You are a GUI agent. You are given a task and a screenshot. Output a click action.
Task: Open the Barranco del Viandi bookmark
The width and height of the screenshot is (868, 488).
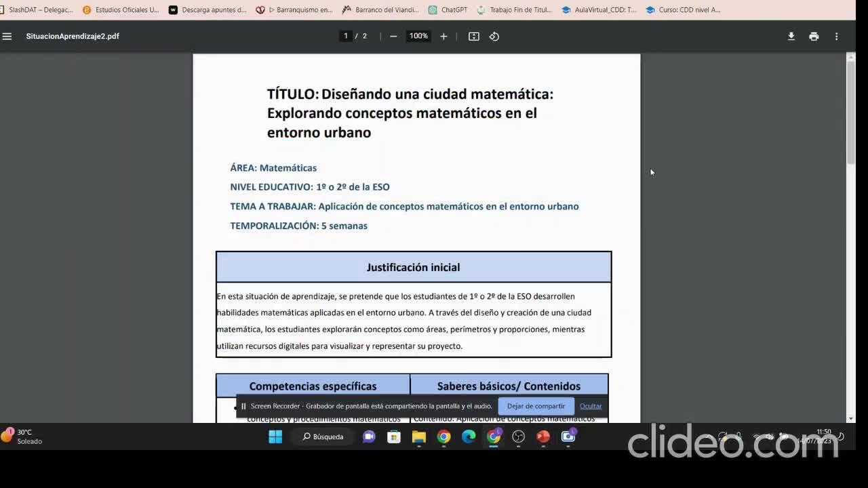380,10
